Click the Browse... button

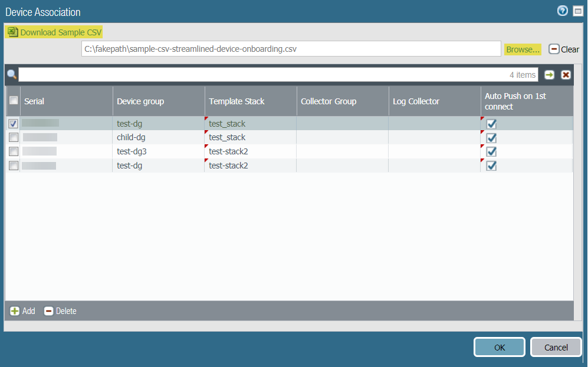(x=523, y=49)
